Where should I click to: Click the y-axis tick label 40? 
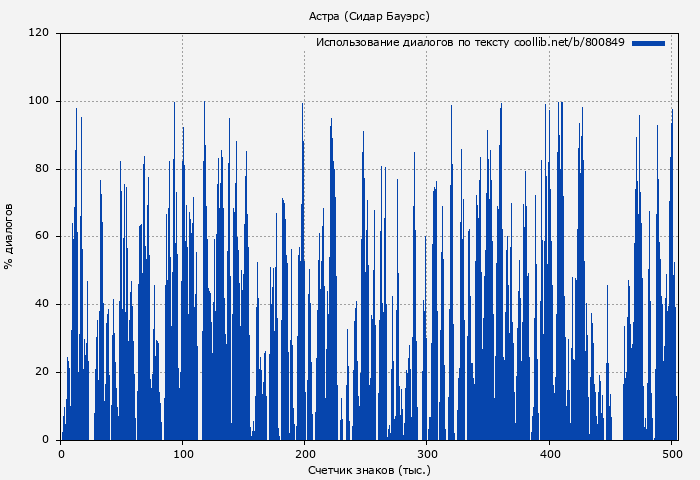[x=42, y=304]
